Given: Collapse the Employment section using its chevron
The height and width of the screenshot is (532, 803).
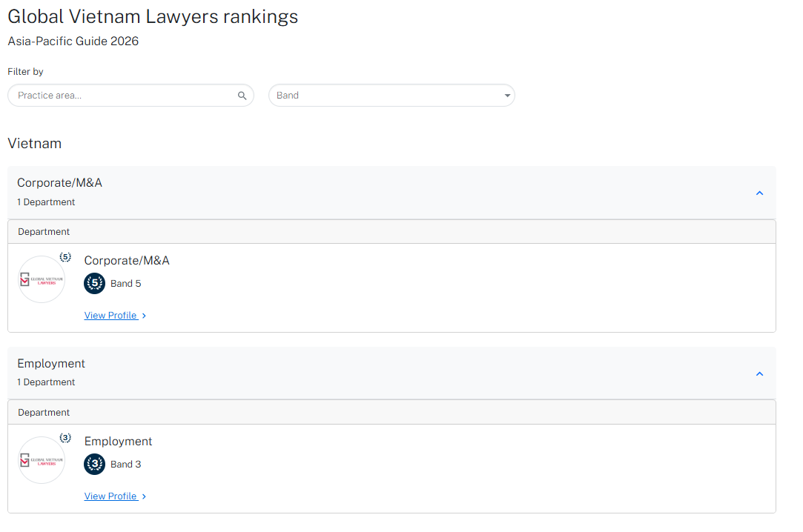Looking at the screenshot, I should coord(759,373).
